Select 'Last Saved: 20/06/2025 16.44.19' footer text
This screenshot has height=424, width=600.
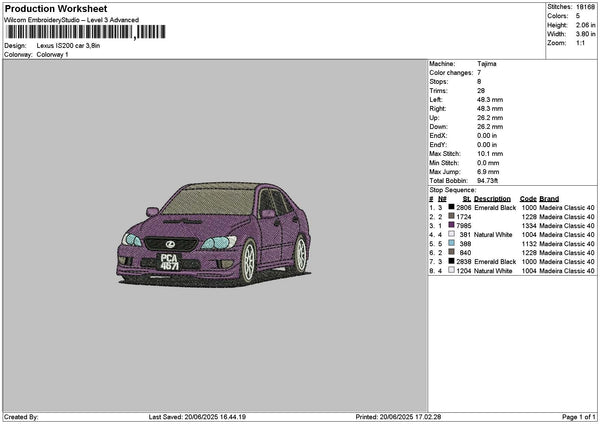(x=197, y=417)
